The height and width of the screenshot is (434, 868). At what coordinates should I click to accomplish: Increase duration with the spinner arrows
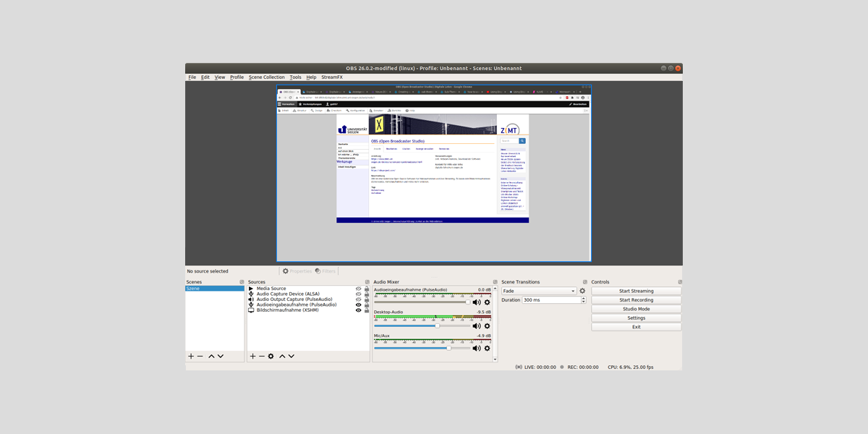click(583, 298)
